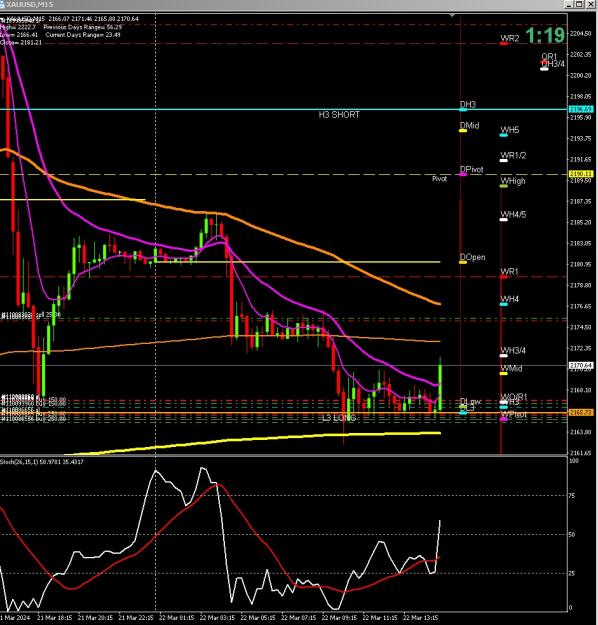Minimize the XAUUSD chart window

[x=569, y=4]
